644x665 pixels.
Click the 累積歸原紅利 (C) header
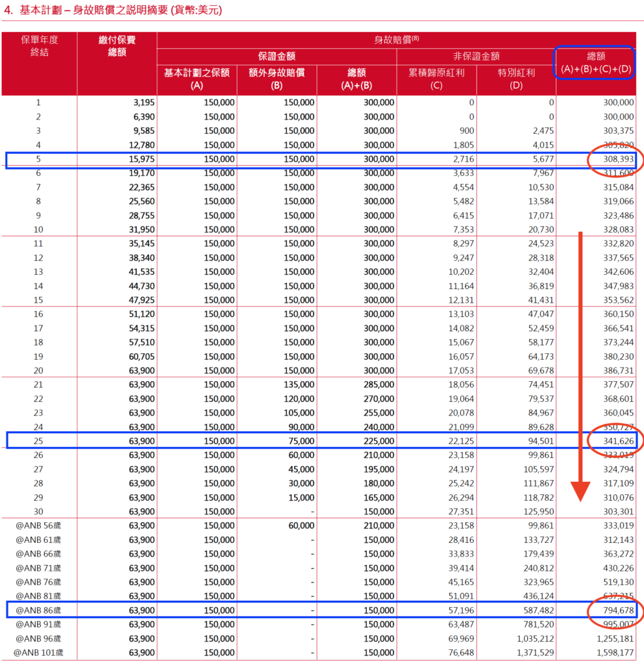436,79
